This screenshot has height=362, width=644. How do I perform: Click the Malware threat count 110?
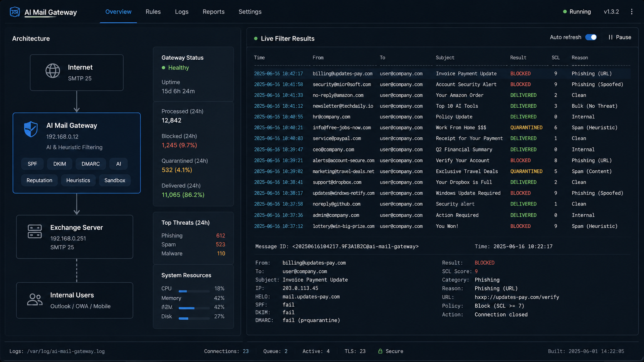tap(221, 254)
